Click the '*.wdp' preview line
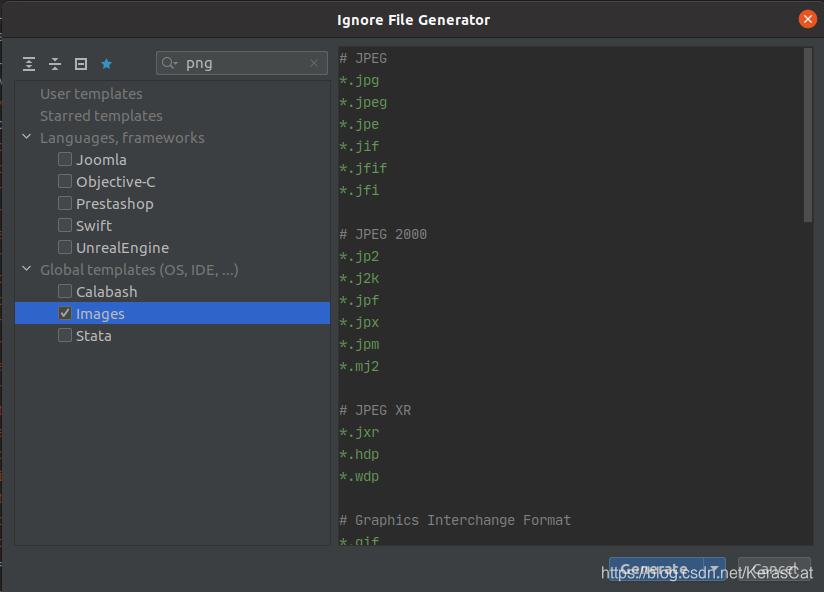The image size is (824, 592). coord(359,476)
